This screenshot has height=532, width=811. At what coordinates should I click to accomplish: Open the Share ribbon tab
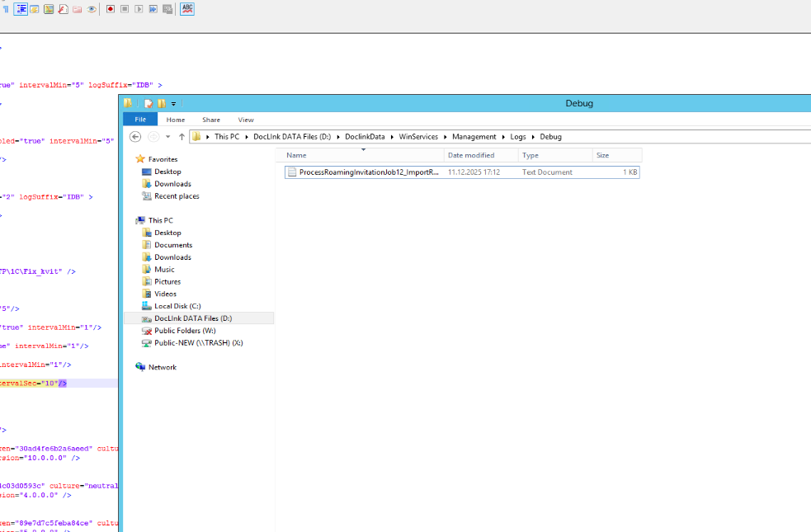tap(211, 120)
